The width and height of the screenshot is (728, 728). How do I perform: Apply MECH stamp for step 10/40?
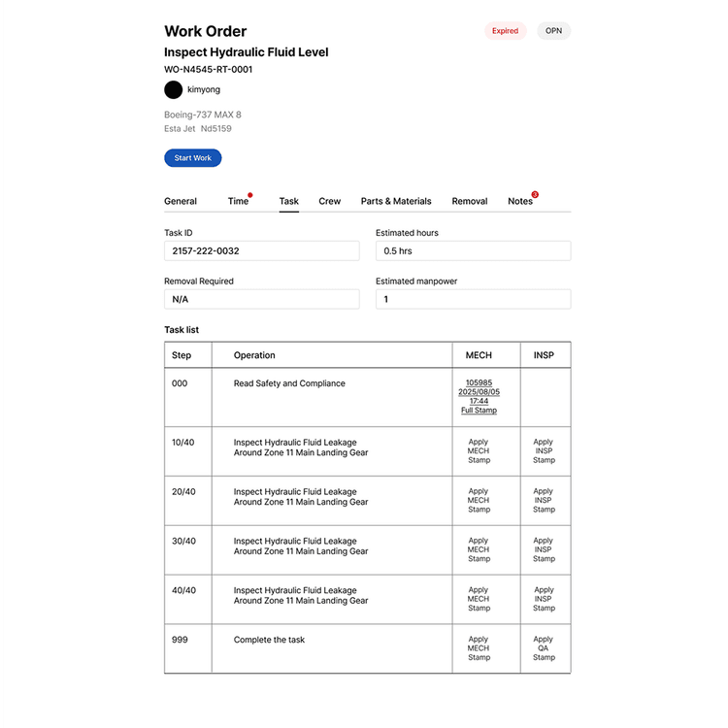click(479, 451)
